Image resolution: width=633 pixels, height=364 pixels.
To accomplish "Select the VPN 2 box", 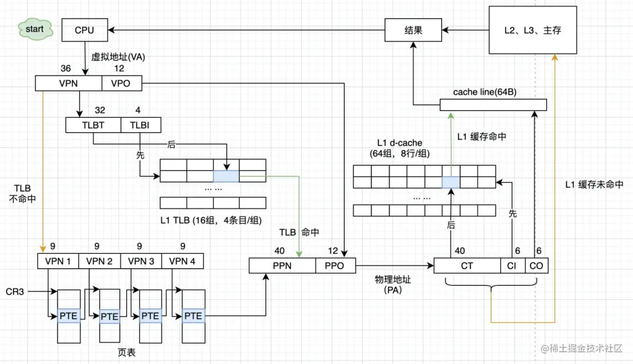I will click(x=100, y=261).
